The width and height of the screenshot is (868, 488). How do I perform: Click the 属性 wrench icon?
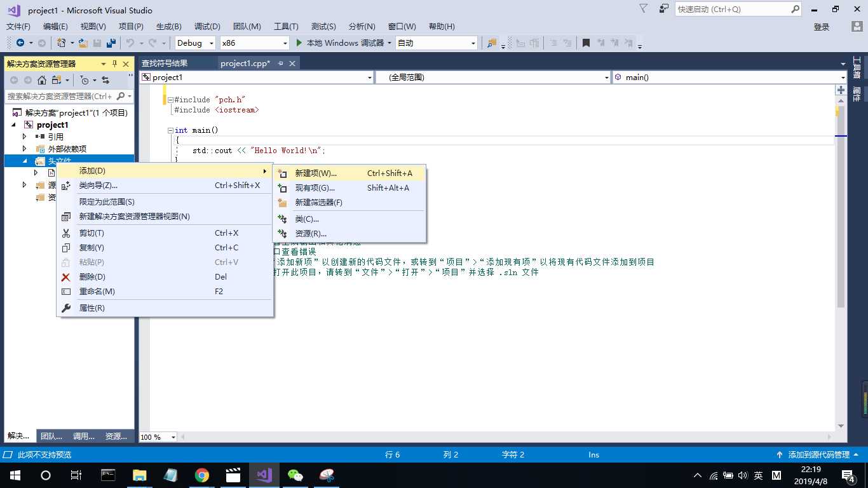tap(65, 308)
